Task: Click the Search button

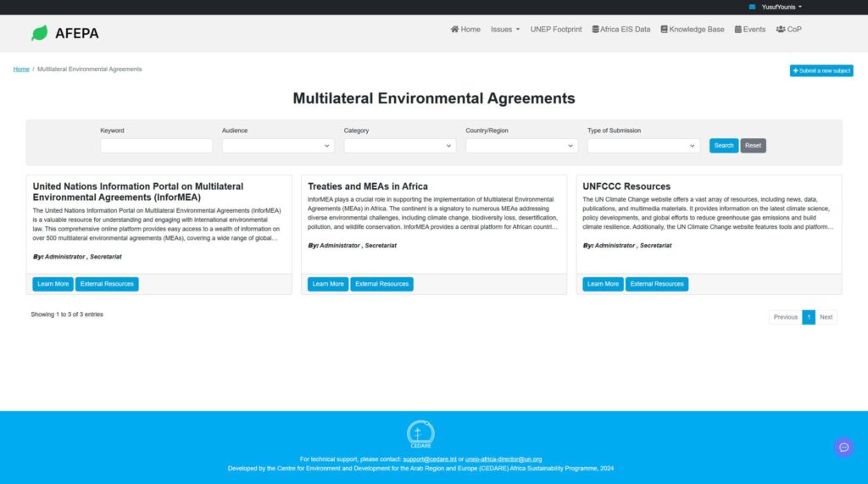Action: click(x=724, y=146)
